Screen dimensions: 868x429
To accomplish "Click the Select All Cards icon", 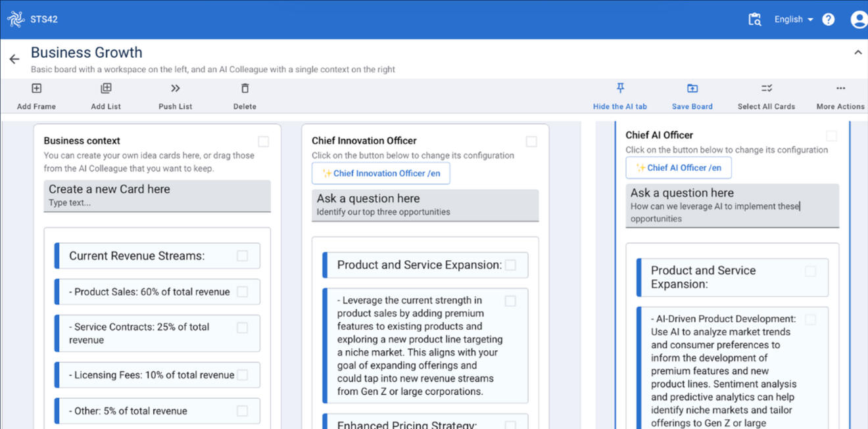I will 766,89.
